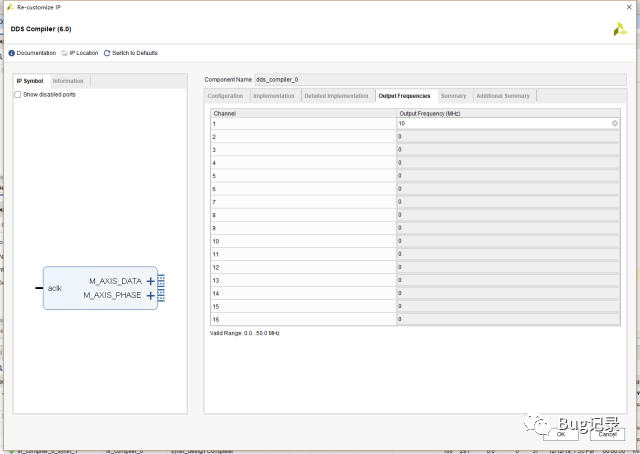Viewport: 640px width, 454px height.
Task: Click the Cancel button
Action: [x=607, y=434]
